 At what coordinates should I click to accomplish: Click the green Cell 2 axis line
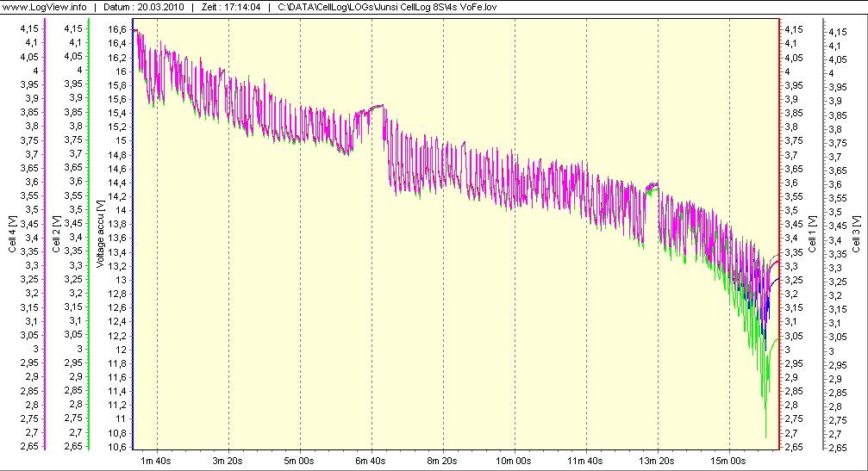89,234
